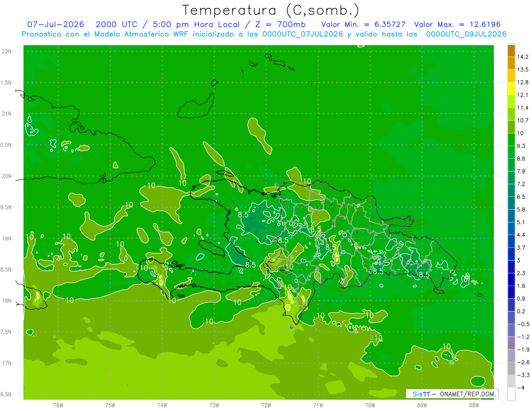Viewport: 532px width, 411px height.
Task: Click "Valor Min. = 6.35727" text
Action: point(363,24)
